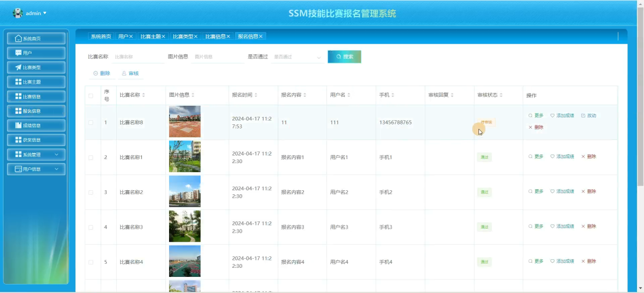Sort by 审核状态 column
This screenshot has height=293, width=644.
pos(501,95)
